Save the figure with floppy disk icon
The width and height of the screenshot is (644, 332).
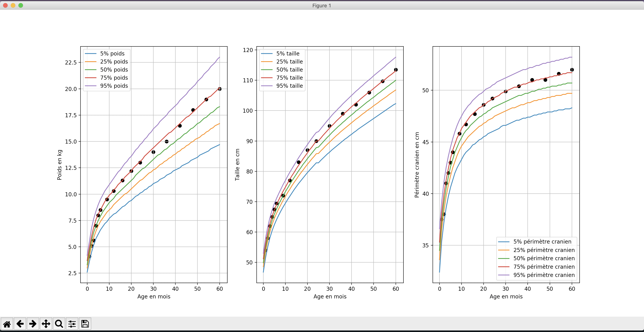85,324
